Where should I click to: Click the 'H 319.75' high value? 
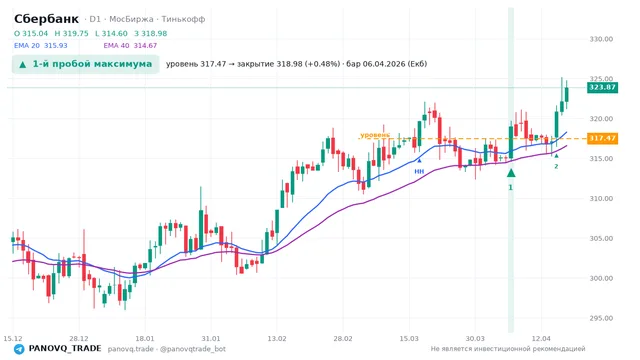tap(71, 33)
